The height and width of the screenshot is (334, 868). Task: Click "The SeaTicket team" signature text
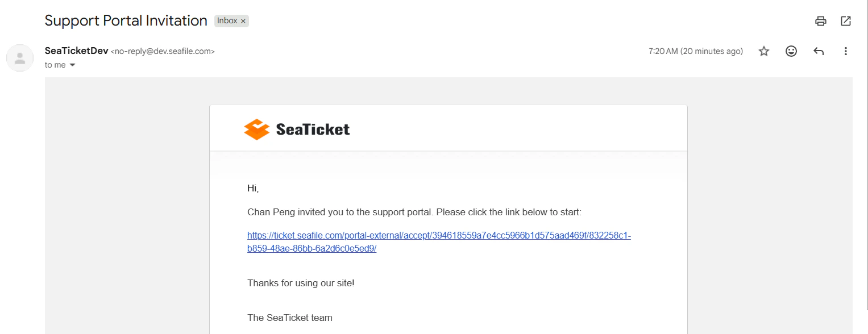(289, 318)
